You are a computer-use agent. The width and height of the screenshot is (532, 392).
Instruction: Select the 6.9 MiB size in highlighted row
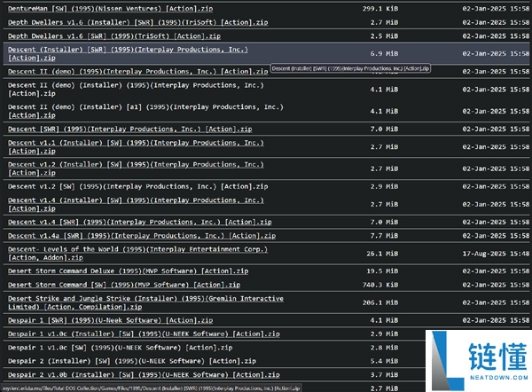click(384, 53)
